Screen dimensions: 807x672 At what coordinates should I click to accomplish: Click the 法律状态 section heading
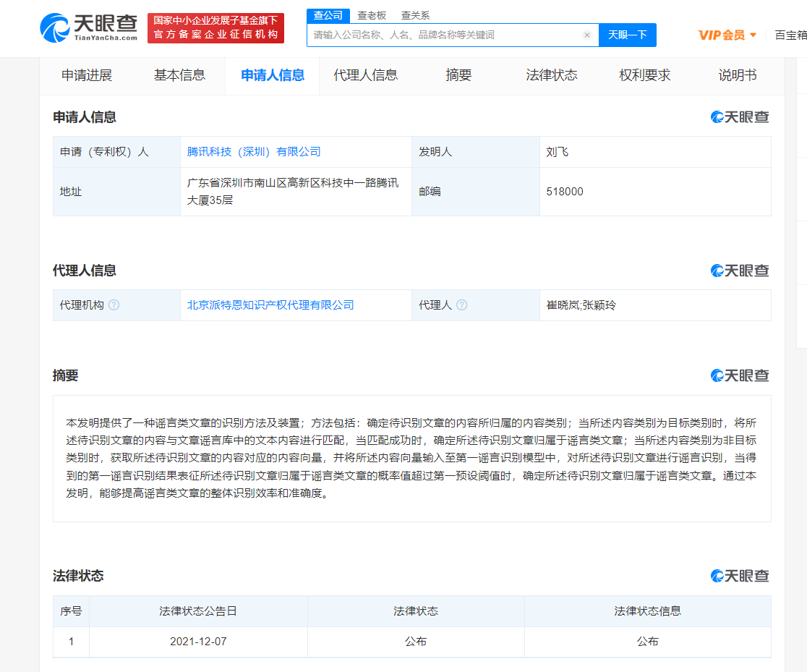coord(78,576)
